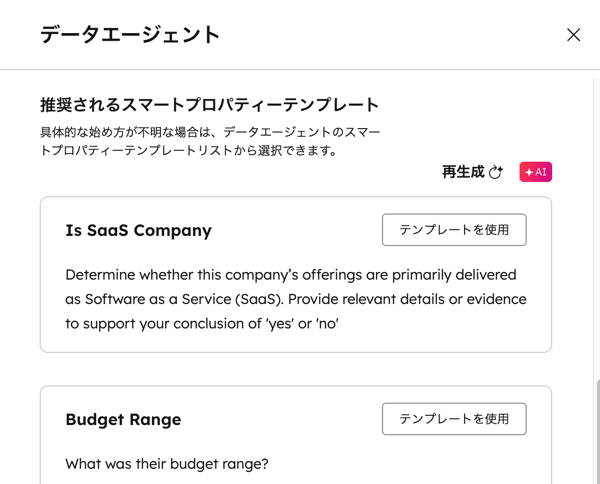Use the Is SaaS Company template

(454, 230)
